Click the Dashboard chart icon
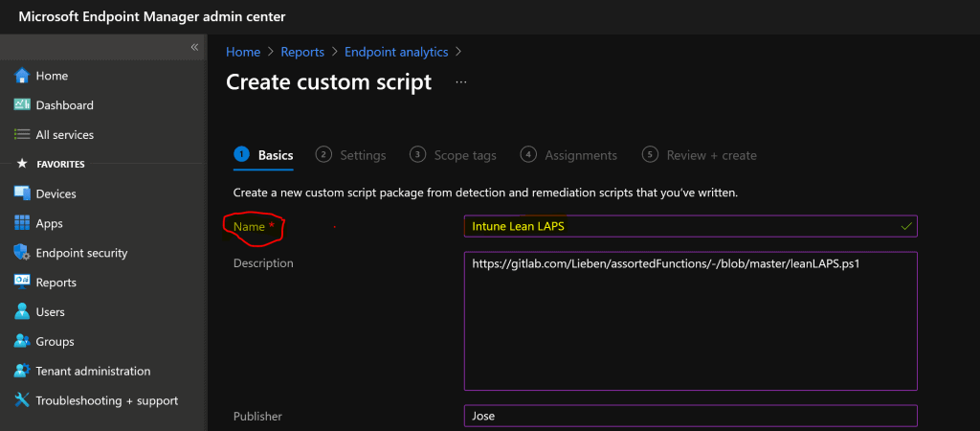This screenshot has width=980, height=431. 22,104
